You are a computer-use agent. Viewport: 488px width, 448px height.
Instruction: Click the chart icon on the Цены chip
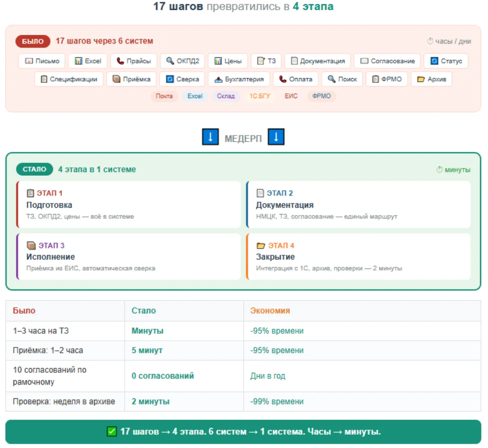[x=218, y=61]
